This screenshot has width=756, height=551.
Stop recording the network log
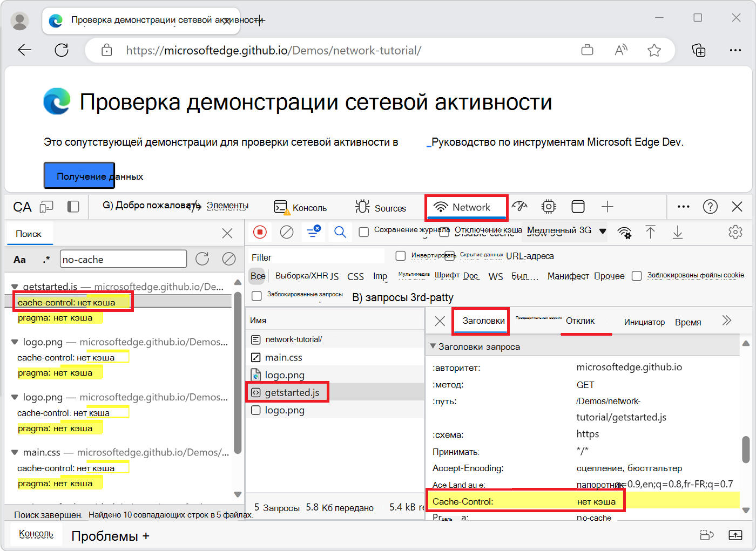click(x=260, y=232)
